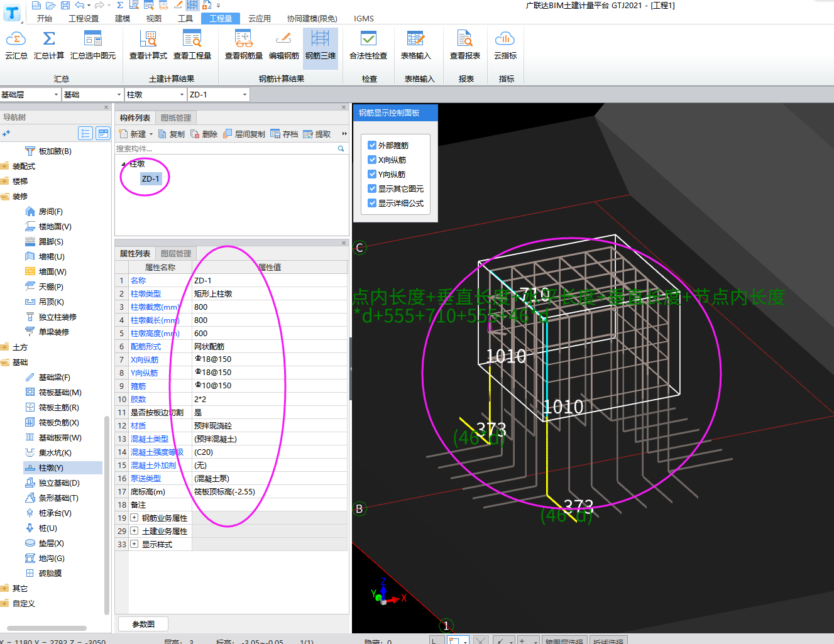Click the 汇总计算 sigma icon
This screenshot has width=834, height=644.
(x=49, y=39)
